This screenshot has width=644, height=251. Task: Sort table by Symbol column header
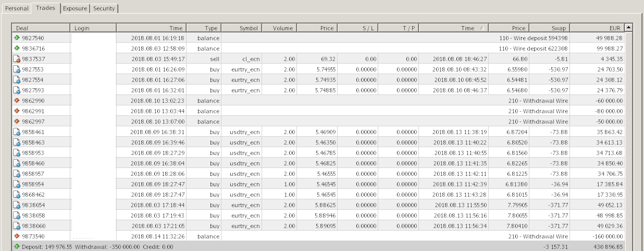241,28
